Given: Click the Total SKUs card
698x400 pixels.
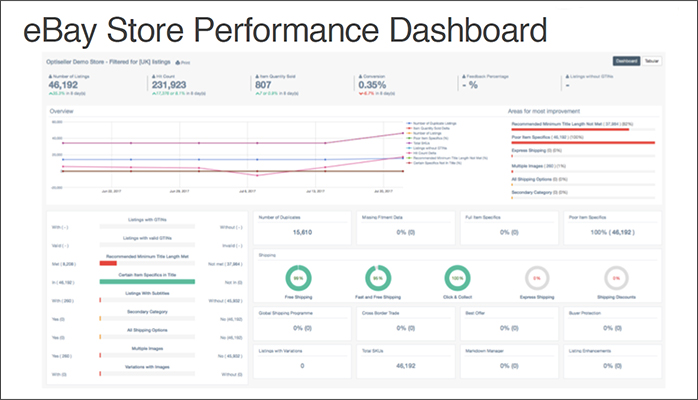Looking at the screenshot, I should pyautogui.click(x=406, y=361).
